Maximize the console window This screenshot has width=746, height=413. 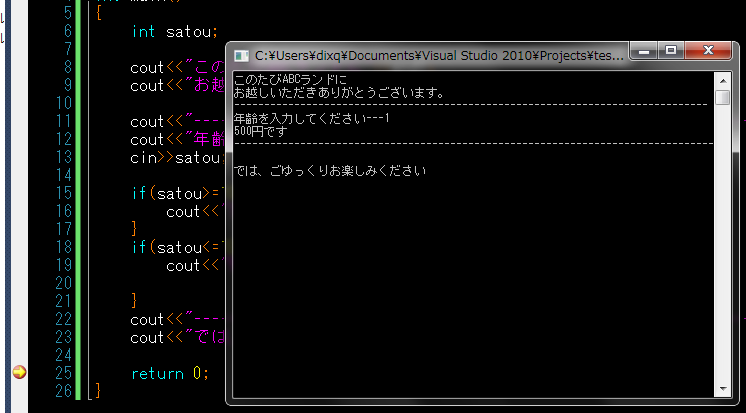(671, 50)
